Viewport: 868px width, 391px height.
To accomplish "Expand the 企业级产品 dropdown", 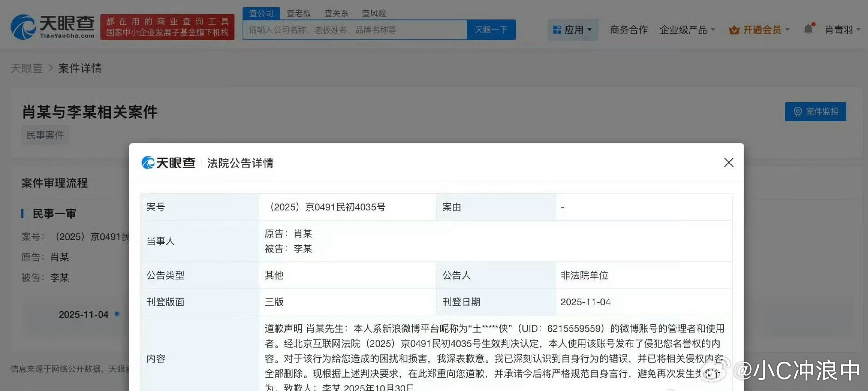I will [687, 30].
